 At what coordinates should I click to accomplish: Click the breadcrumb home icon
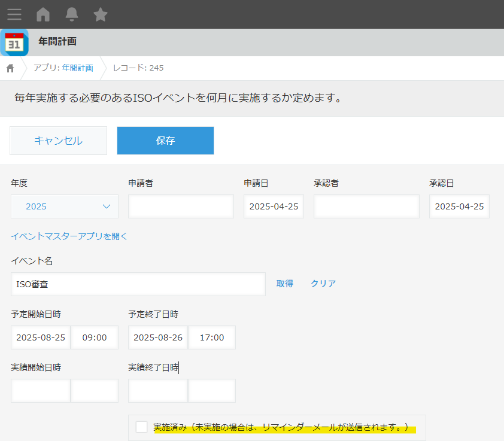coord(10,68)
